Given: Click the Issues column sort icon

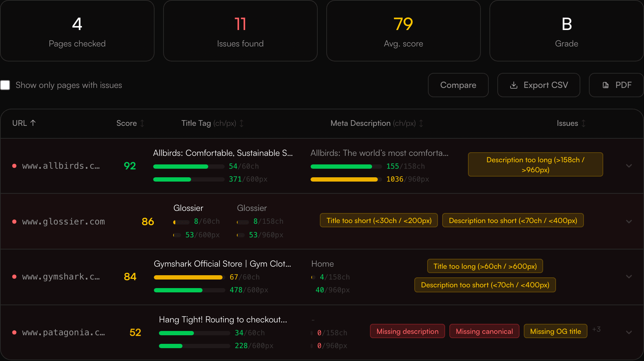Looking at the screenshot, I should (584, 123).
